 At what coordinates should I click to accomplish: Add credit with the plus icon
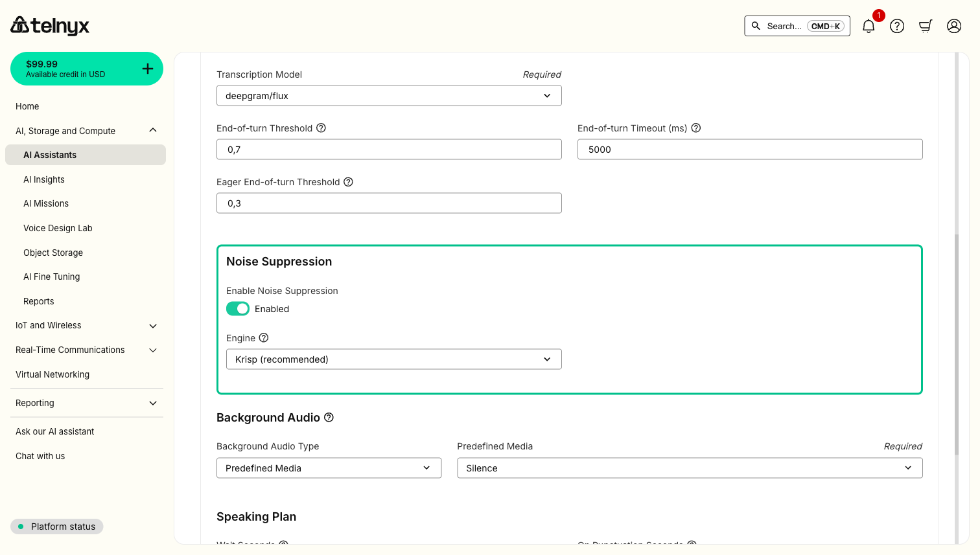148,69
